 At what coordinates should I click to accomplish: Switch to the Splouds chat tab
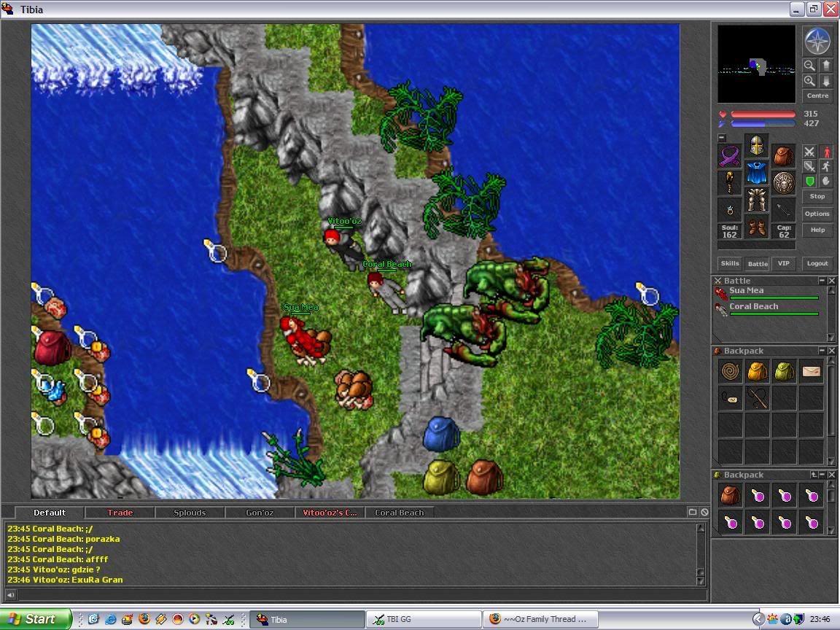pyautogui.click(x=190, y=513)
